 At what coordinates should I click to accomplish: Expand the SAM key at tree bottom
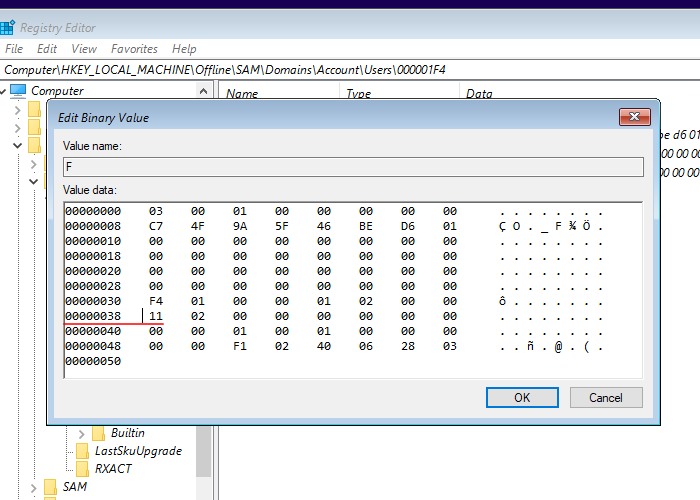point(34,487)
